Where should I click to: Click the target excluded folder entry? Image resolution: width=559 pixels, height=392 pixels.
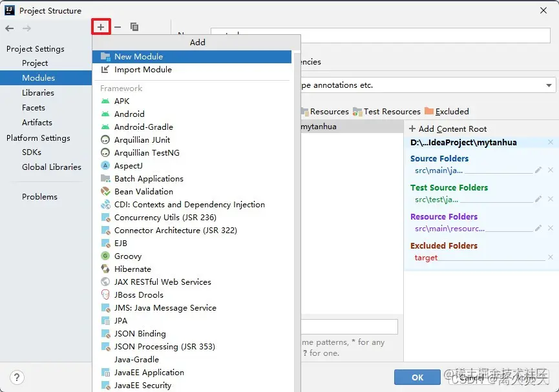point(426,257)
